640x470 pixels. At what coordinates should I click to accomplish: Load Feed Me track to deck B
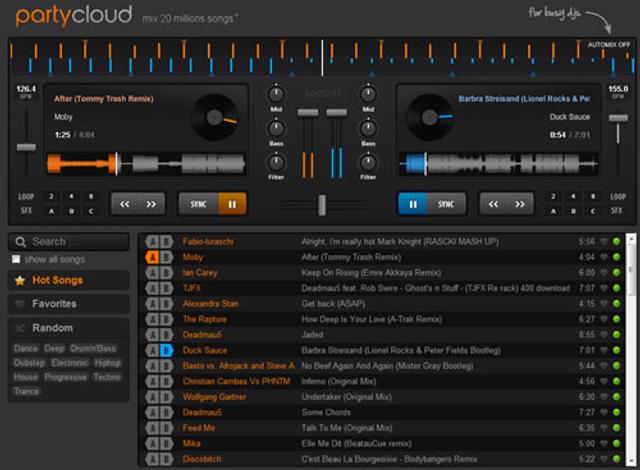point(167,428)
